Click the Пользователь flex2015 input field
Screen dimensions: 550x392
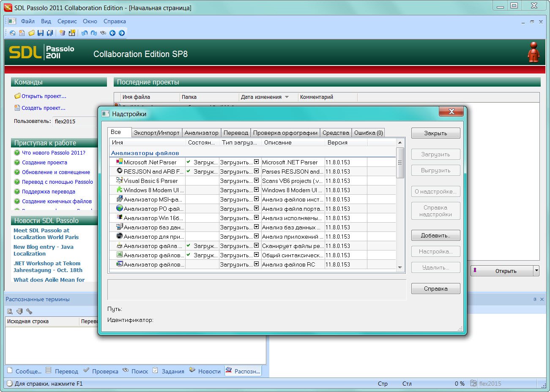[x=74, y=121]
